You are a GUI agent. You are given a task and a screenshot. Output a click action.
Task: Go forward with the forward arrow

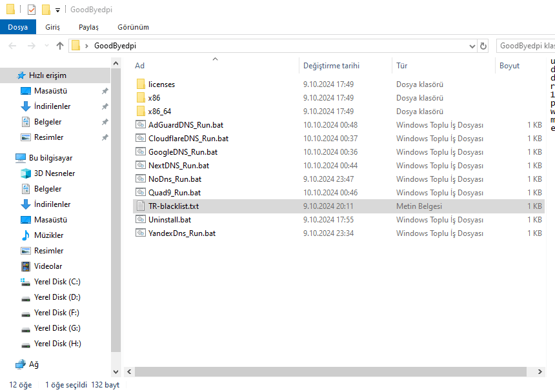coord(31,46)
